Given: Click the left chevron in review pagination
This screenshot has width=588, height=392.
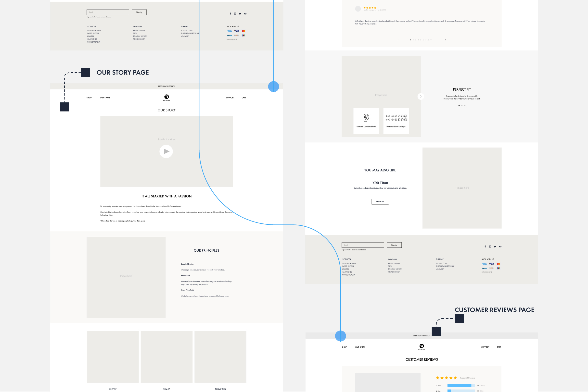Looking at the screenshot, I should 398,40.
